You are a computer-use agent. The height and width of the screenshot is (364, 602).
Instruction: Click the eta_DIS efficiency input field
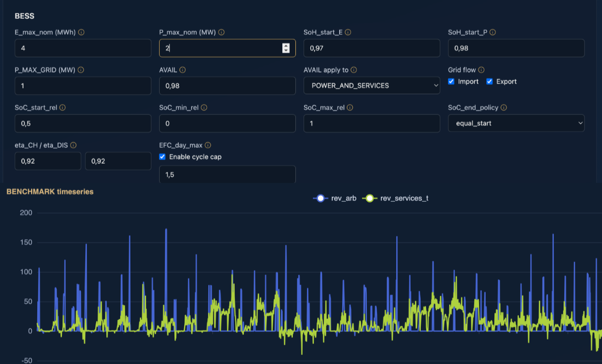118,161
